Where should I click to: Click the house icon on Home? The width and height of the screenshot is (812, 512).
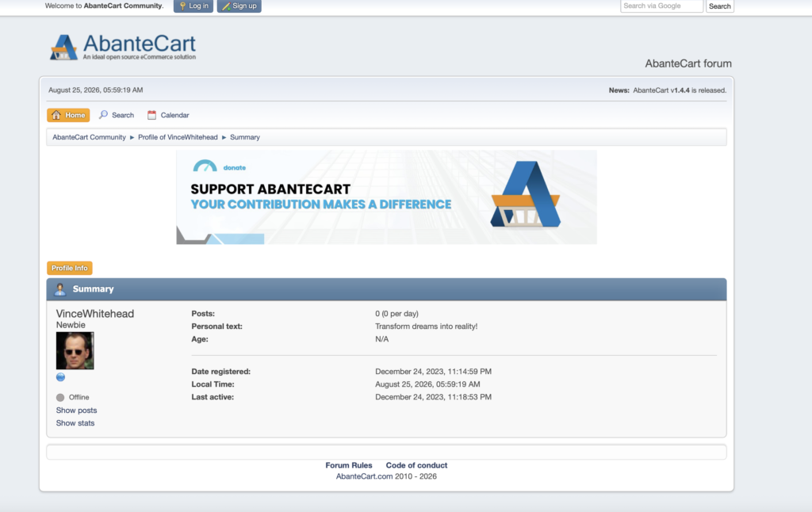point(56,115)
